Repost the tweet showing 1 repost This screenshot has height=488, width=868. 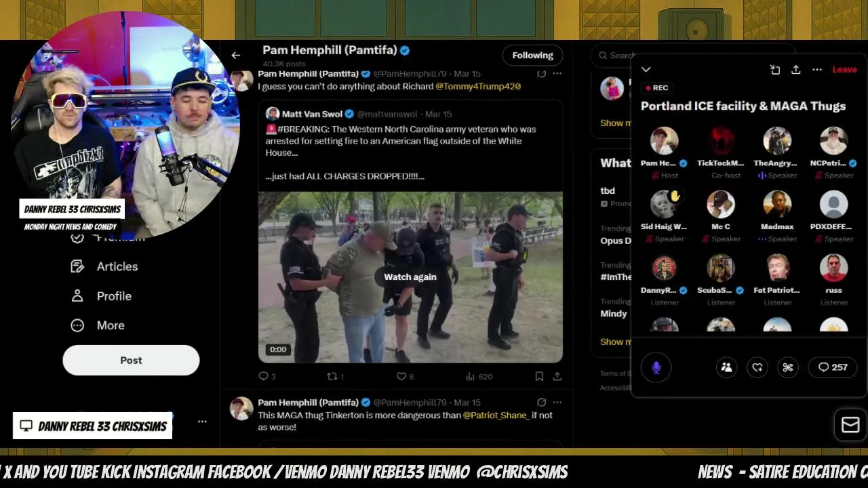click(335, 376)
